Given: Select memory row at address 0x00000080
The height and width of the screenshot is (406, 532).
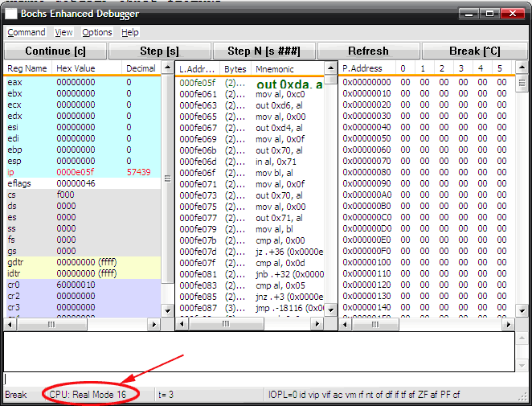Looking at the screenshot, I should point(366,172).
